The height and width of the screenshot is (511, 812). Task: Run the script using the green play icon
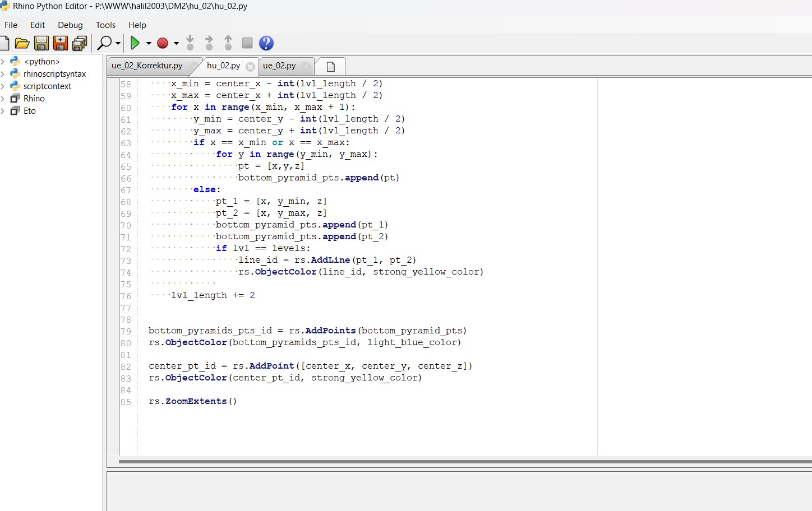pos(135,43)
